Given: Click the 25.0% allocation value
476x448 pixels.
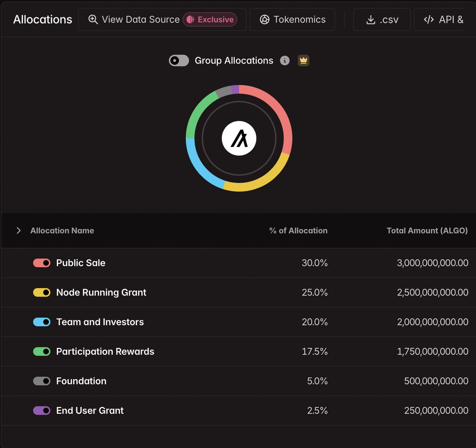Looking at the screenshot, I should point(315,292).
